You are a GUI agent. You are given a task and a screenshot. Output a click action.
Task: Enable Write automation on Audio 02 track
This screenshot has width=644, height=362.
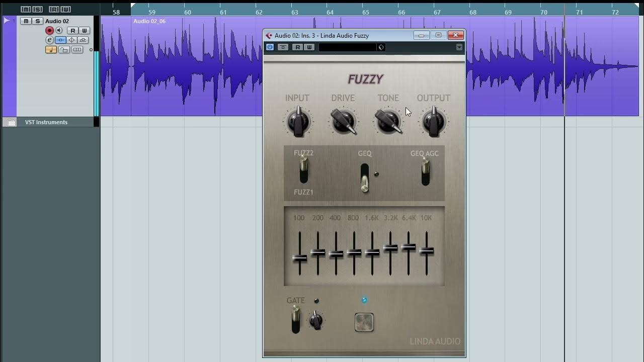click(x=84, y=31)
